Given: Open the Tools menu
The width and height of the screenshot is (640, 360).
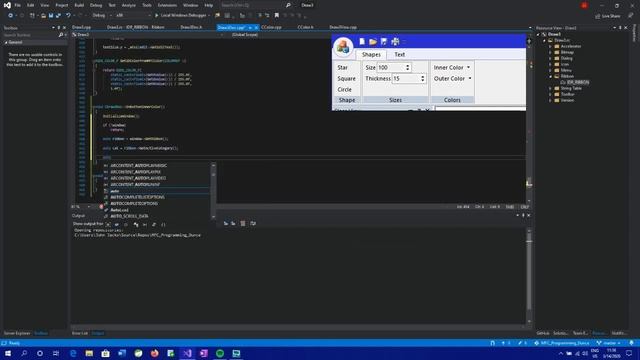Looking at the screenshot, I should point(147,5).
